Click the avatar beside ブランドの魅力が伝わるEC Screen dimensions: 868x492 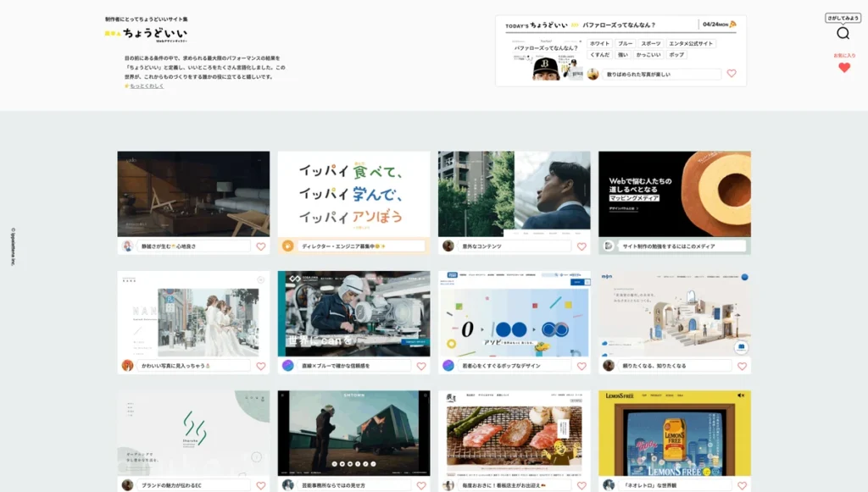[x=127, y=485]
